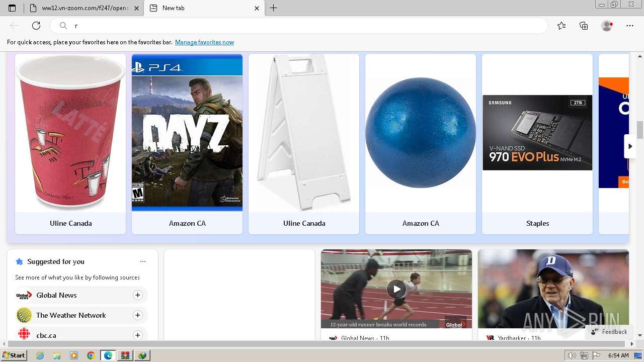Launch Internet Explorer from taskbar
The height and width of the screenshot is (362, 644).
coord(40,355)
